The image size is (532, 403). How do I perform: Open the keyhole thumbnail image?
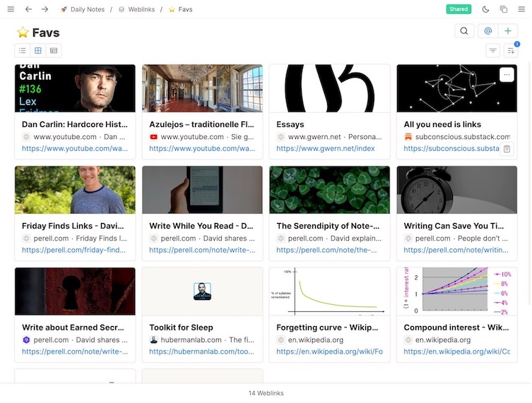75,291
